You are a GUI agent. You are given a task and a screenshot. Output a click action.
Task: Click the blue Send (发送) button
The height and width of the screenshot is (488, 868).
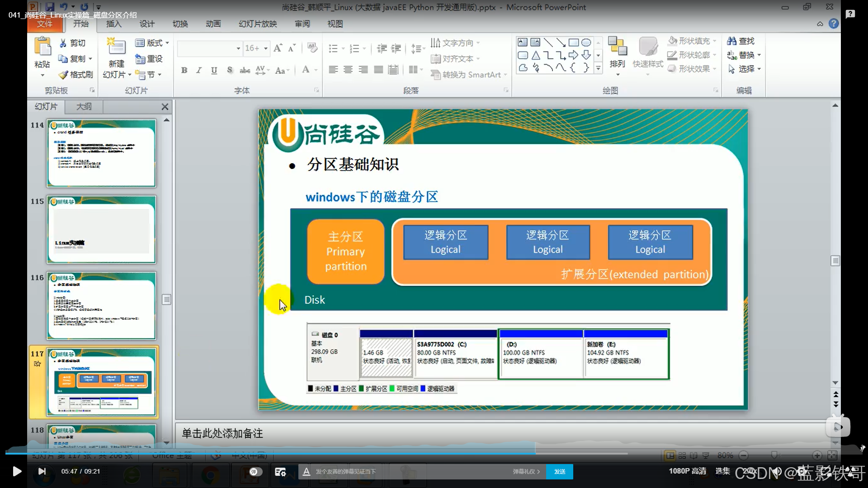click(x=560, y=472)
